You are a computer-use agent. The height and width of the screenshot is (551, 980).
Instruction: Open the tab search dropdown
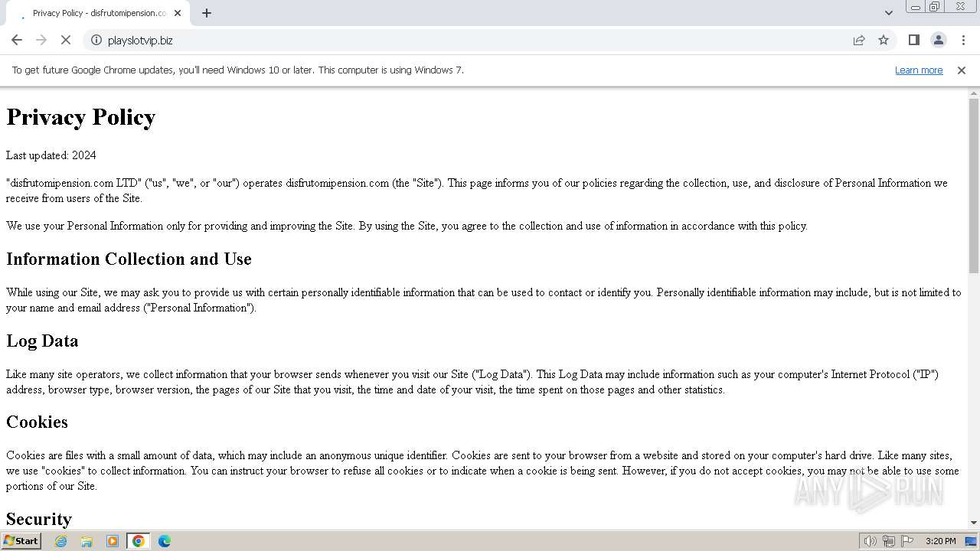[888, 13]
